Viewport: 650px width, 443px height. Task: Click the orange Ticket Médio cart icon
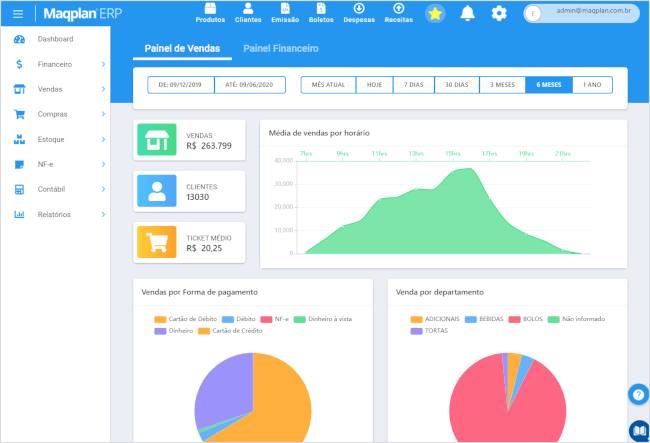(x=157, y=242)
